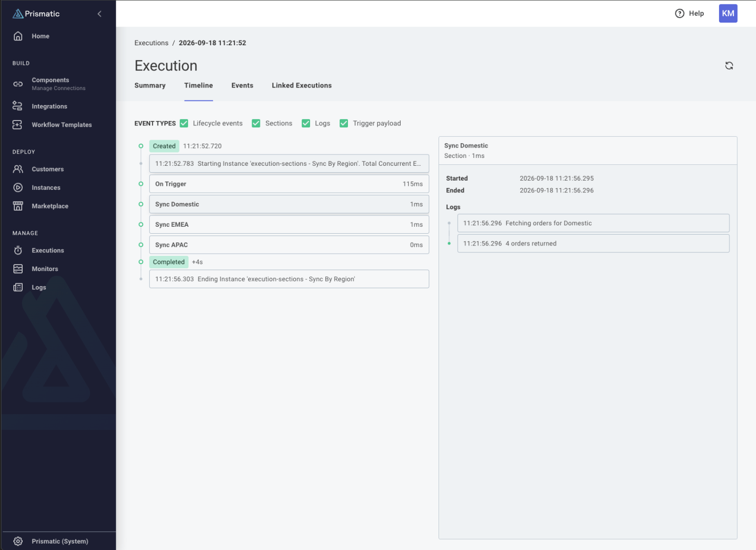Viewport: 756px width, 550px height.
Task: Go to Workflow Templates page
Action: pos(62,125)
